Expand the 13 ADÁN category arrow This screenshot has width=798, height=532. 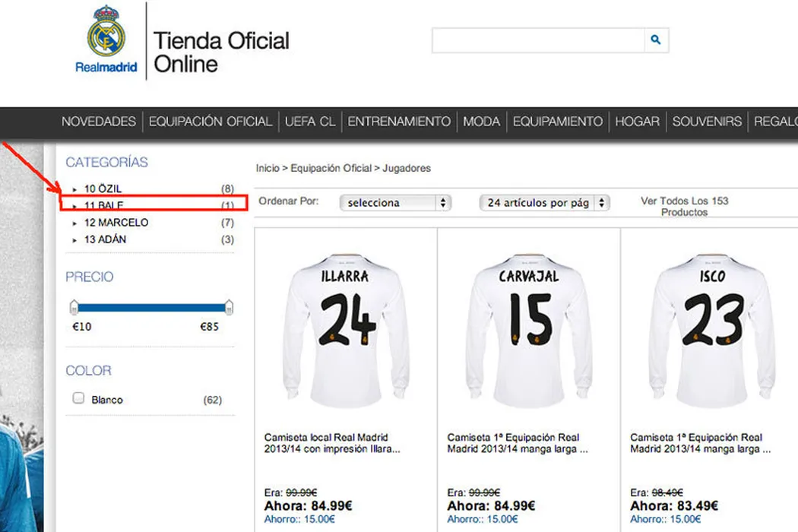pos(74,240)
